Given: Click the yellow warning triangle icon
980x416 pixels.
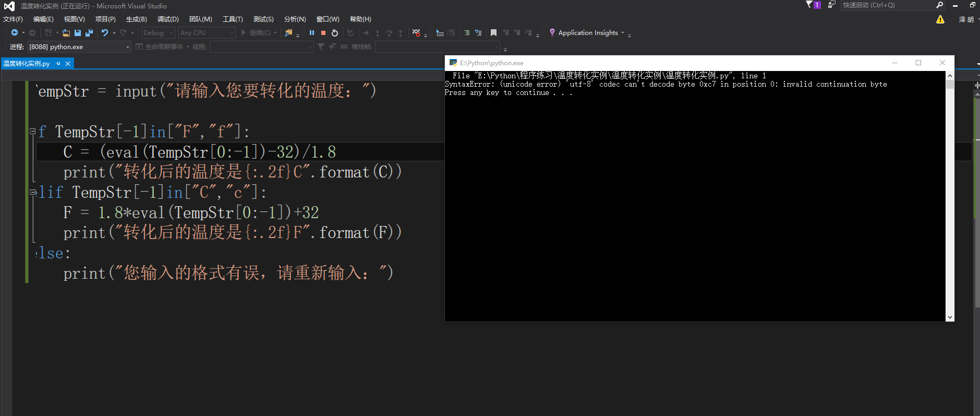Looking at the screenshot, I should pyautogui.click(x=940, y=19).
